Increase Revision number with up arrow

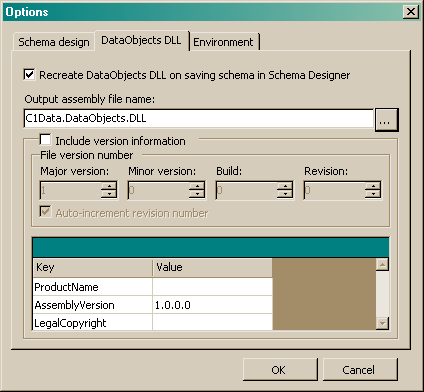[373, 186]
